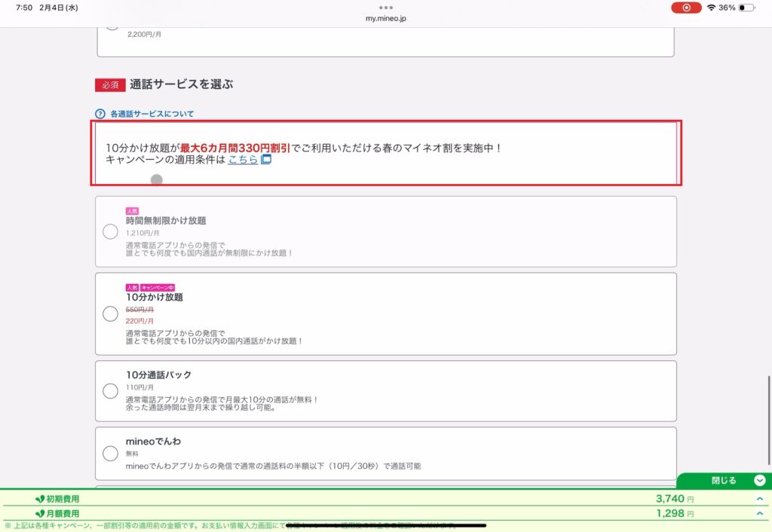The image size is (772, 532).
Task: Tap the my.mineo.jp address bar
Action: click(386, 18)
